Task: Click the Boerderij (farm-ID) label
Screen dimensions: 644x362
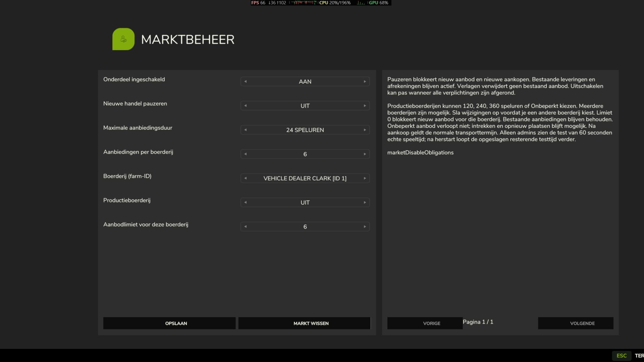Action: click(127, 176)
